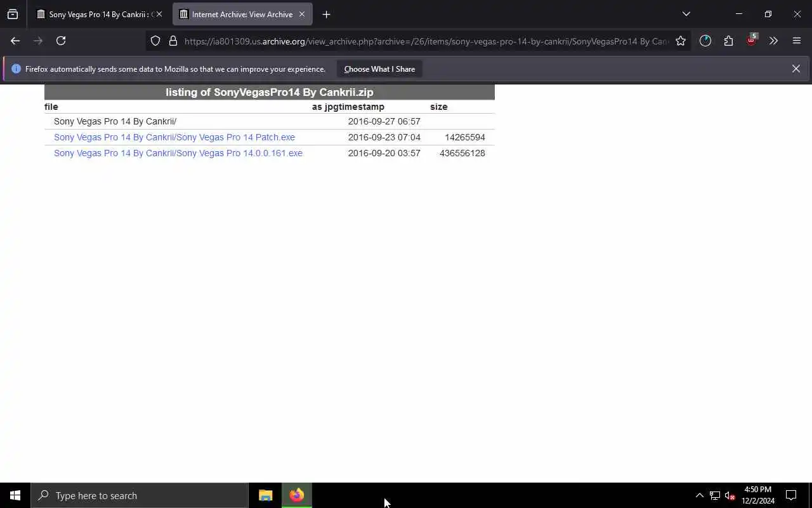The image size is (812, 508).
Task: Close the Sony Vegas Pro 14 tab
Action: click(x=159, y=14)
